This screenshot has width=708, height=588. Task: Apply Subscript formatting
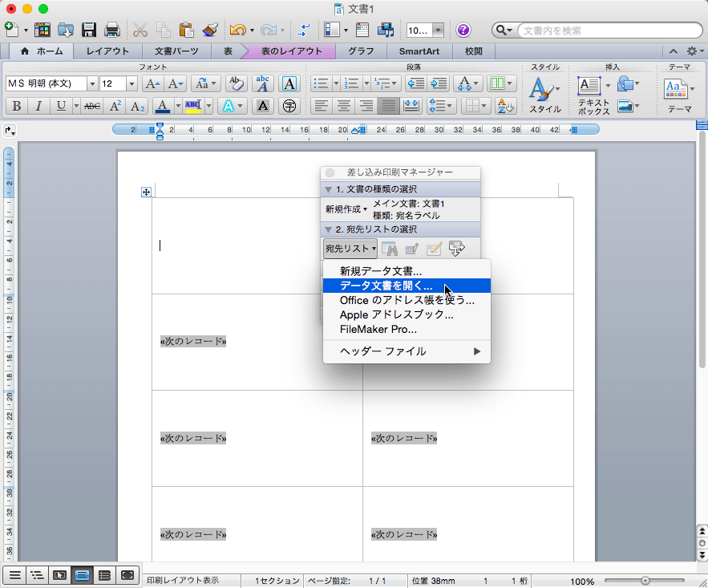pos(137,107)
